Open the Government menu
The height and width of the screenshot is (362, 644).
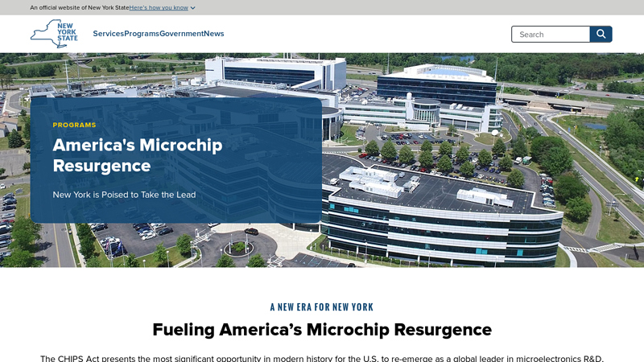pyautogui.click(x=182, y=34)
